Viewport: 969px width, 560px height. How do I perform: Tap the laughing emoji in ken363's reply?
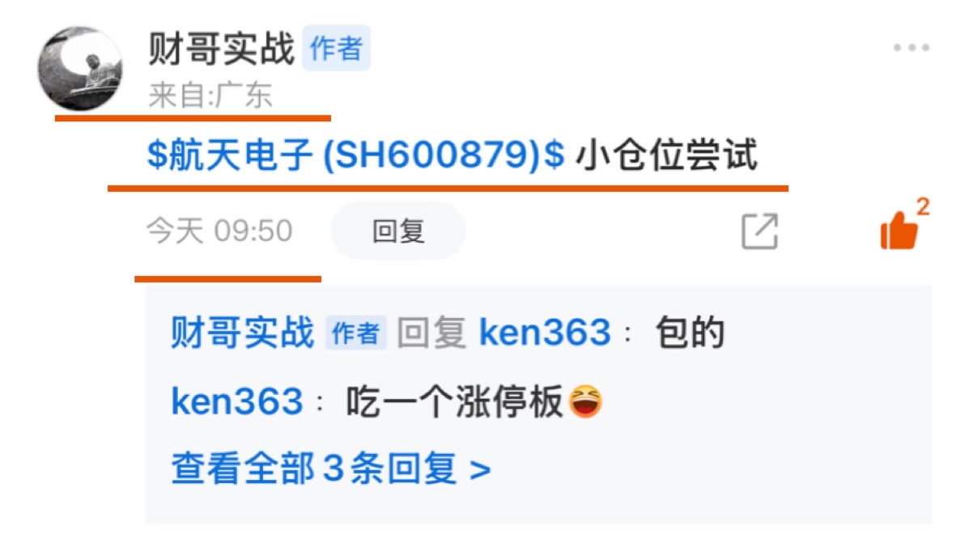coord(585,401)
